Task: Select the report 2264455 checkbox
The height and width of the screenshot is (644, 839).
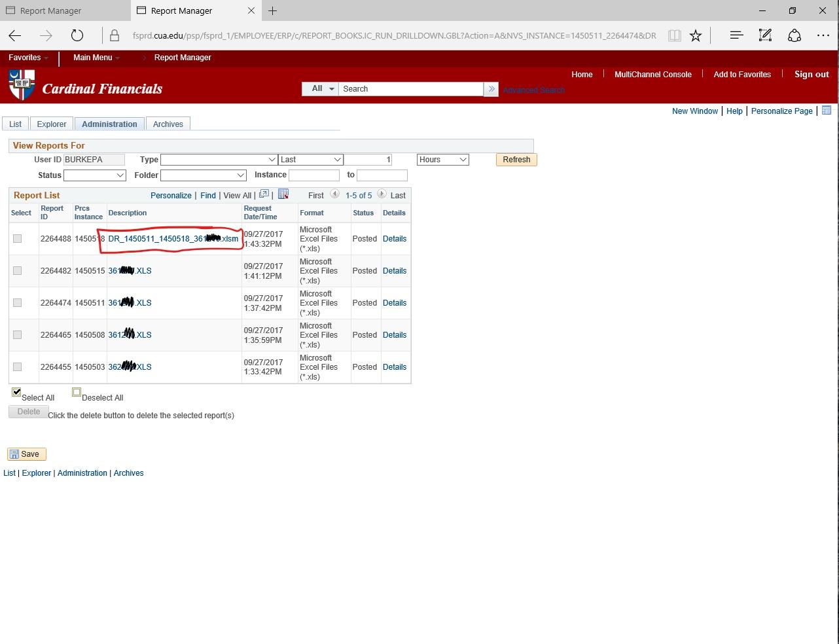Action: [x=18, y=367]
